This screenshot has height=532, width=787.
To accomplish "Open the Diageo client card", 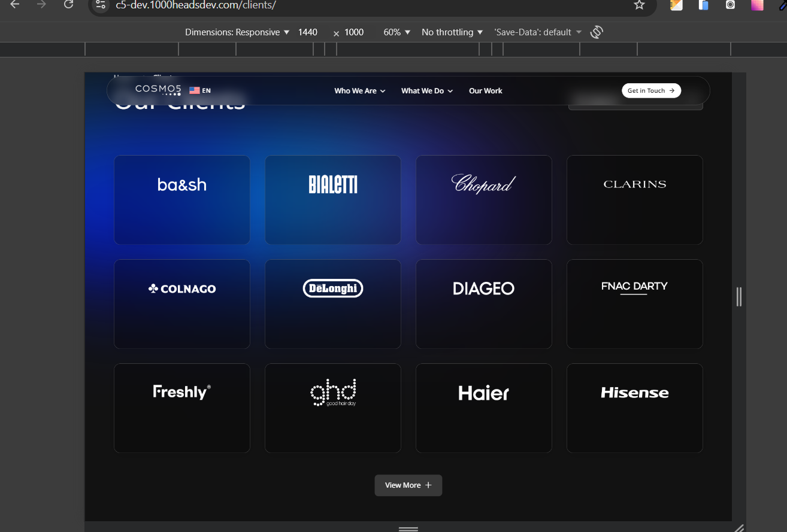I will point(484,304).
